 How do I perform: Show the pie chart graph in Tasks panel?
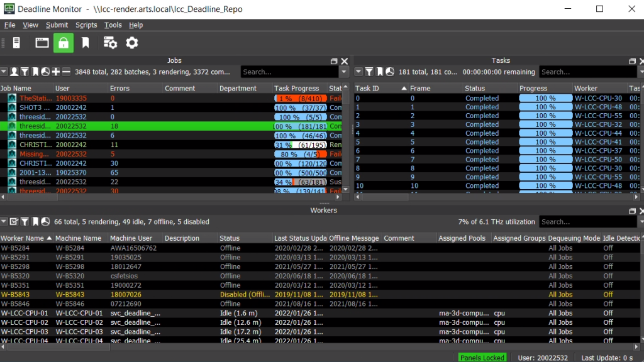click(390, 72)
